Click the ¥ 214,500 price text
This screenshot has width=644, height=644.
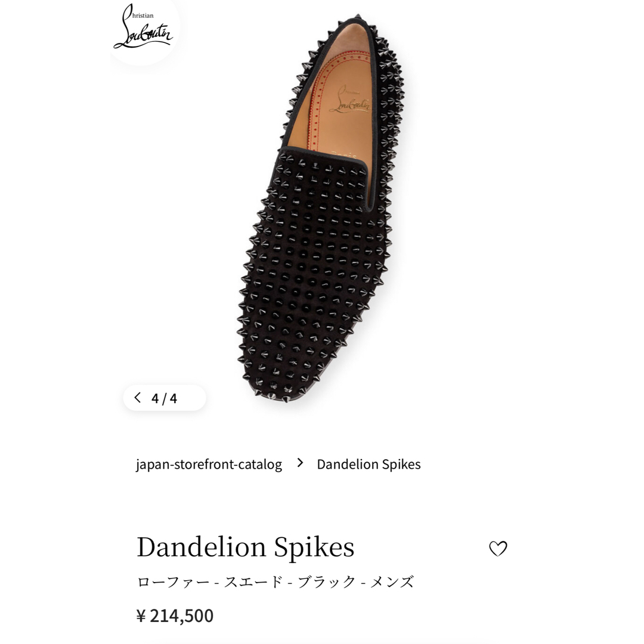[x=175, y=615]
